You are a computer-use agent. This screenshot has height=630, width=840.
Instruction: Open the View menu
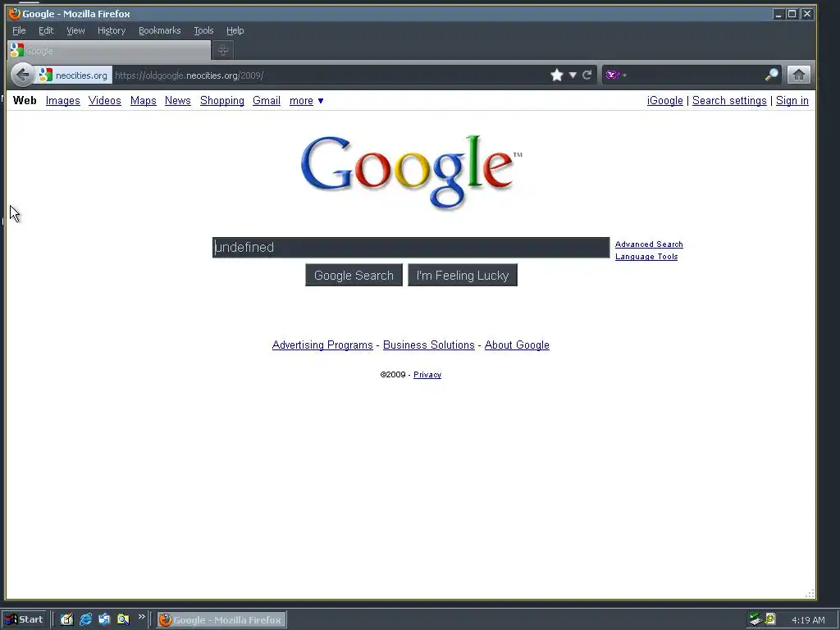[x=75, y=30]
